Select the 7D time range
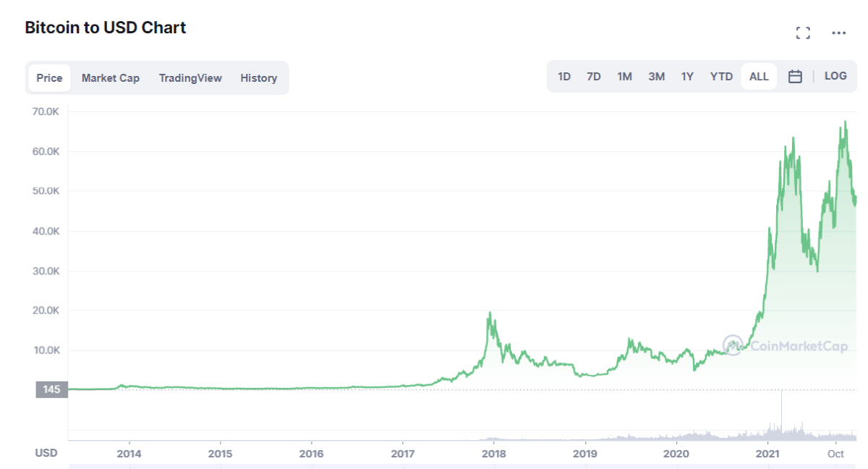The width and height of the screenshot is (868, 469). (594, 77)
